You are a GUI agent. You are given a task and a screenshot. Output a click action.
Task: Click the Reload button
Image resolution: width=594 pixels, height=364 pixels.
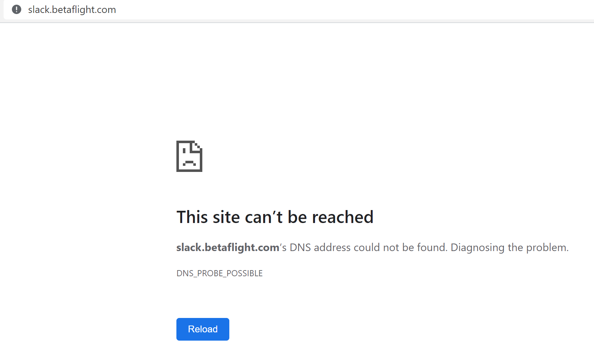pos(202,329)
